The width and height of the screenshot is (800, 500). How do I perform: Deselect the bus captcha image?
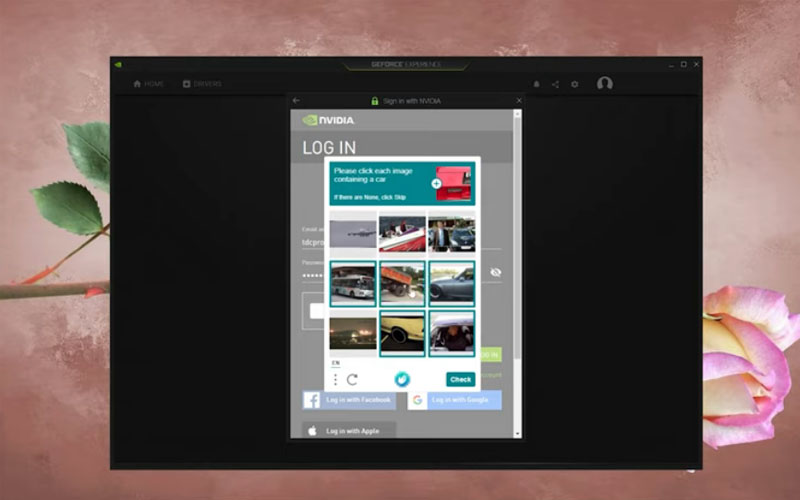pyautogui.click(x=353, y=284)
